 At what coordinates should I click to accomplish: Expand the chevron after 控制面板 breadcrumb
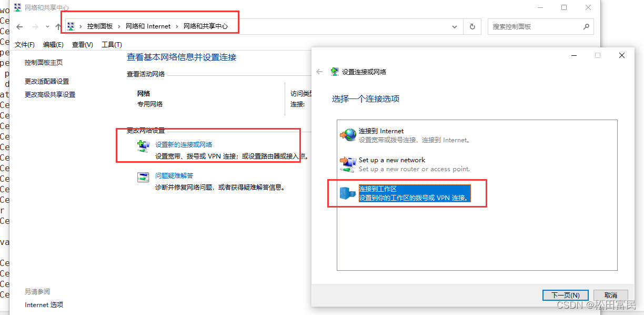click(x=119, y=26)
